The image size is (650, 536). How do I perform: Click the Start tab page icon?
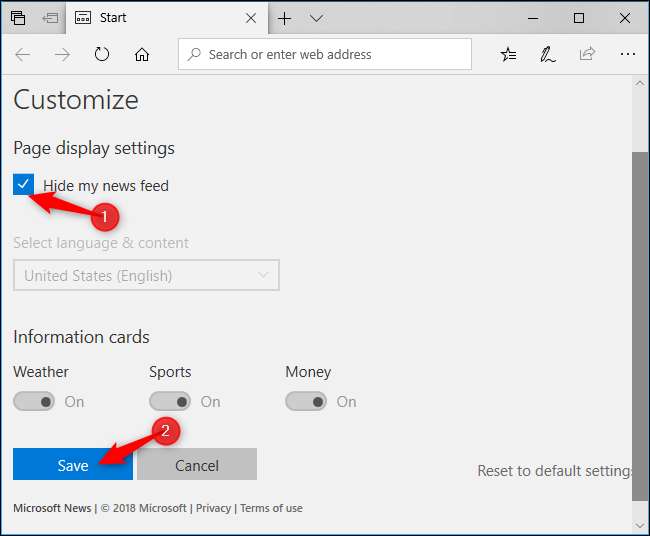82,18
